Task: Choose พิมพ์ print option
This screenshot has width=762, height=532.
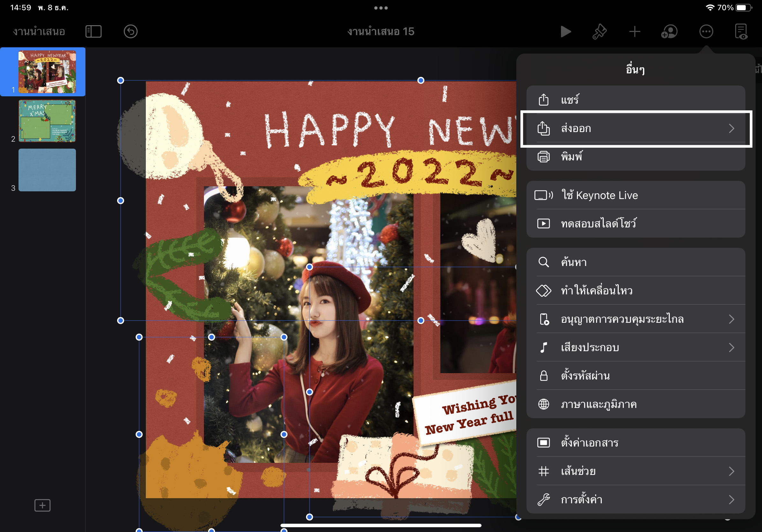Action: click(x=635, y=157)
